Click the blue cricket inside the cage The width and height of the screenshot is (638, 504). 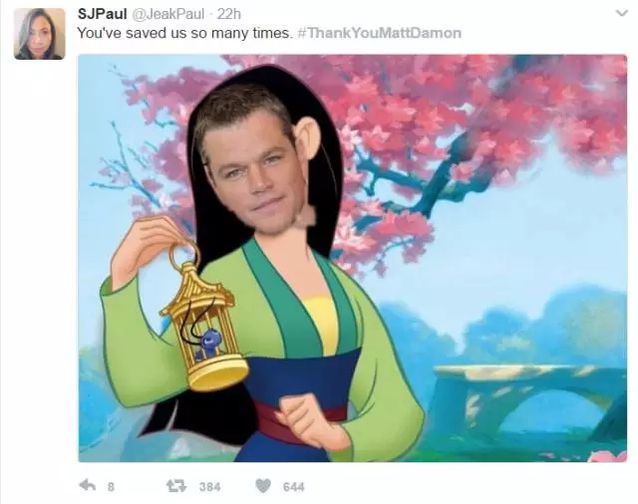(210, 344)
